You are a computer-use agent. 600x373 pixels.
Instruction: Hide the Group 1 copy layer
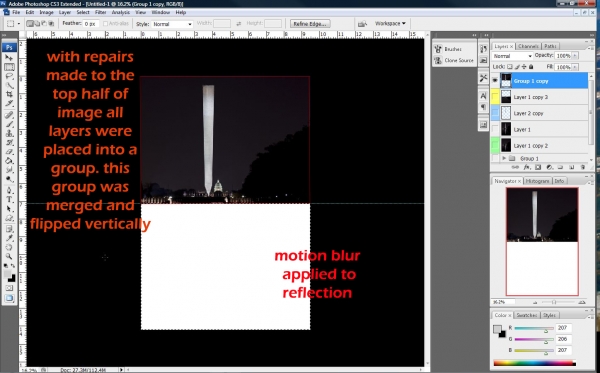click(x=495, y=81)
